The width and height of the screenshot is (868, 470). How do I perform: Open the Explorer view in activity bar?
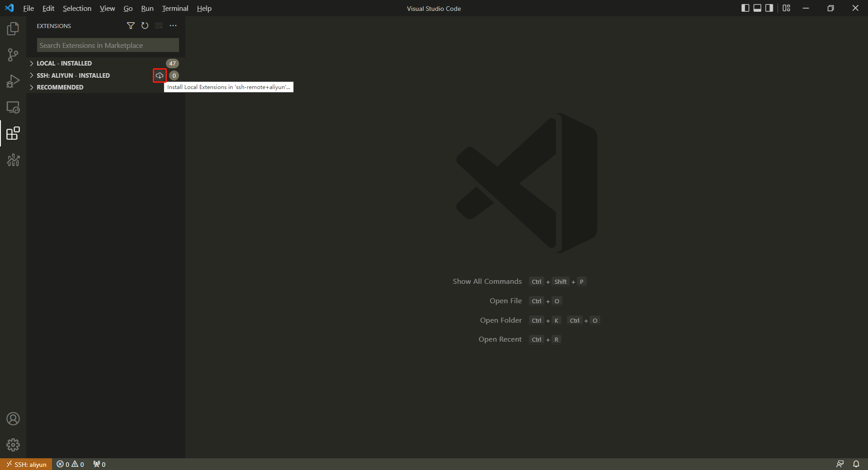13,29
